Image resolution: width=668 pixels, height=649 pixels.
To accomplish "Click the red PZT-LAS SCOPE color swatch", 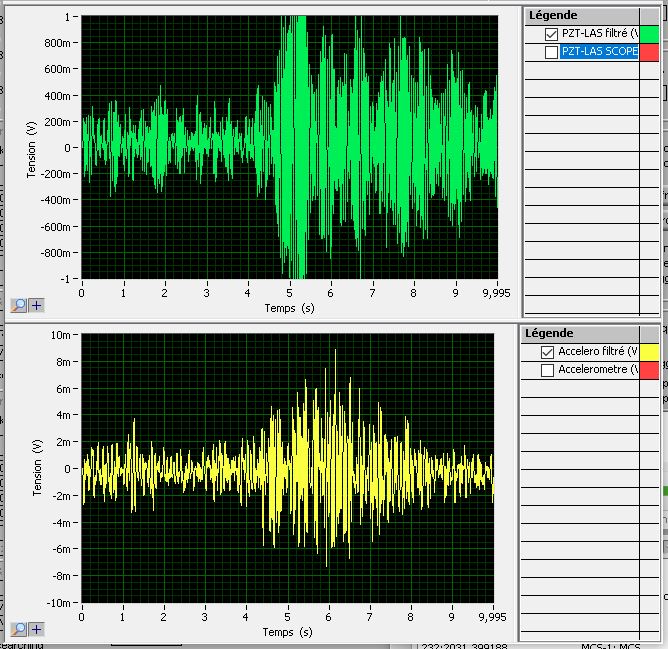I will click(x=649, y=52).
